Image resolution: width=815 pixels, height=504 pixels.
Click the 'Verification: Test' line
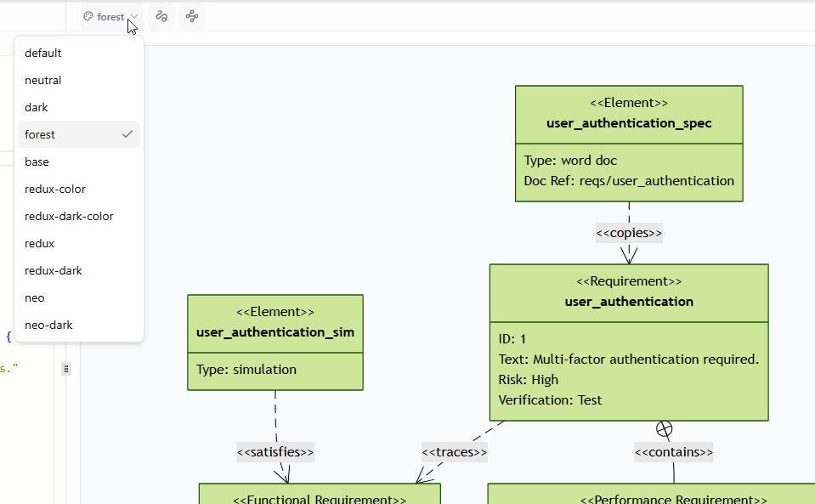550,400
